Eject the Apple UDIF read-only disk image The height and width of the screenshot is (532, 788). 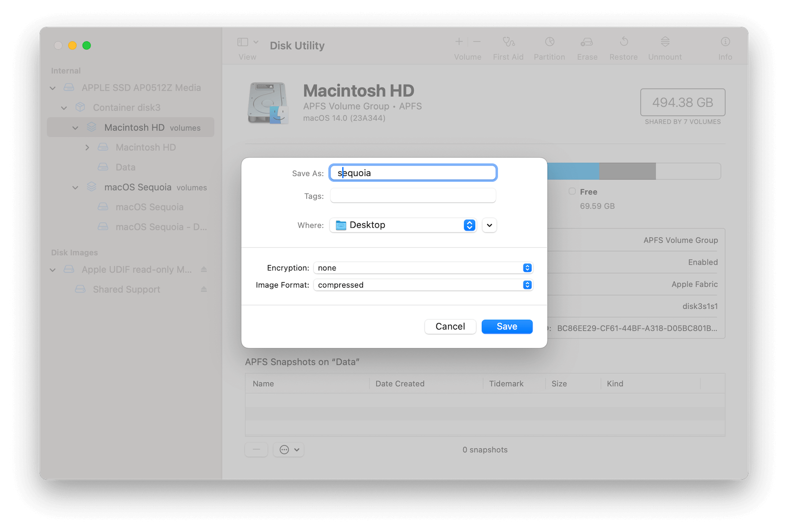pyautogui.click(x=204, y=269)
